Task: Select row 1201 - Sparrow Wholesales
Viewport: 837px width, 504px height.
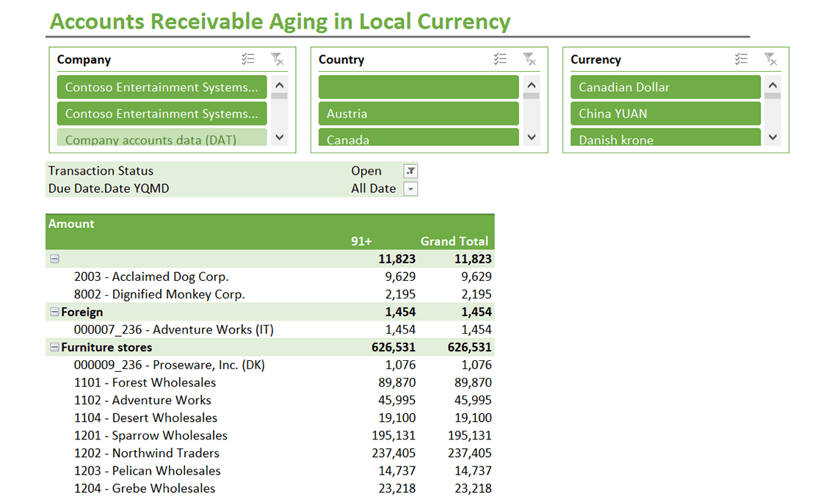Action: tap(269, 435)
